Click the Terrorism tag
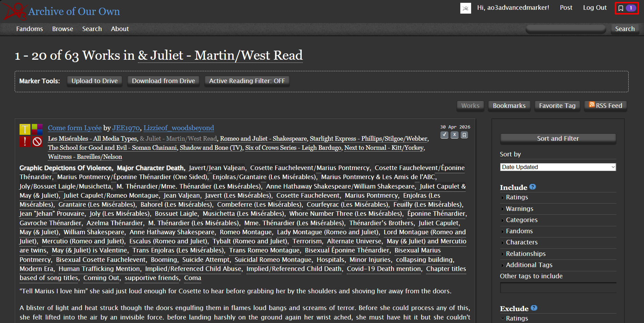 (x=307, y=241)
